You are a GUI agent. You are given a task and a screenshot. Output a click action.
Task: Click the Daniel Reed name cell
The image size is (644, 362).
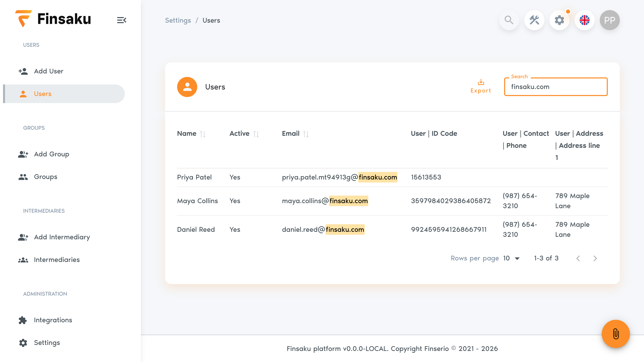196,230
